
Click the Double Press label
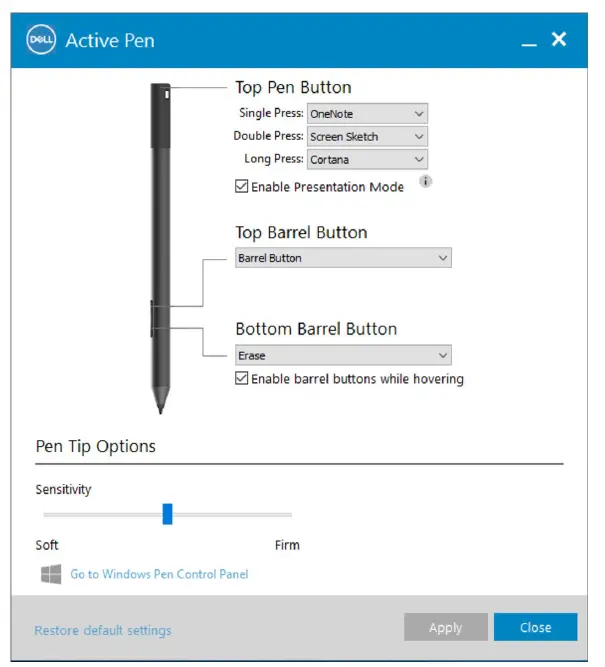[x=268, y=136]
